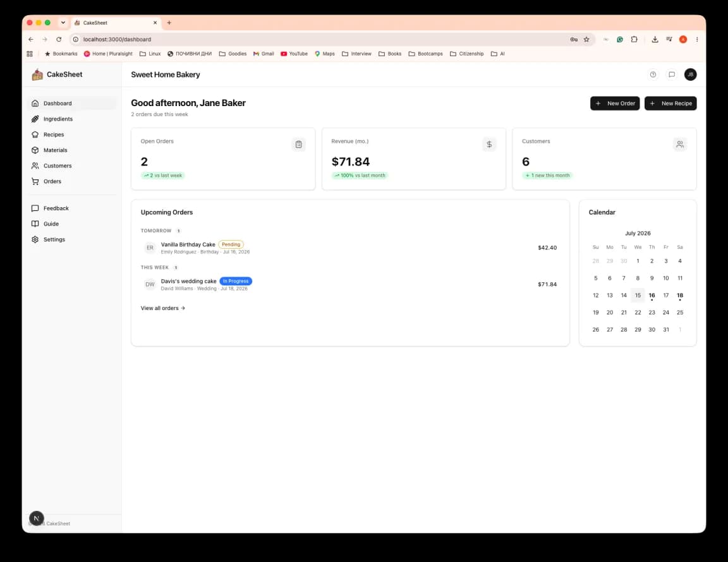Open a new browser tab with plus
728x562 pixels.
point(169,23)
